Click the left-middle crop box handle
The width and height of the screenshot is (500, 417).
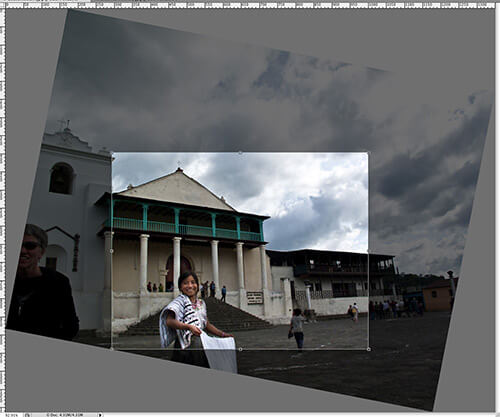(x=112, y=251)
